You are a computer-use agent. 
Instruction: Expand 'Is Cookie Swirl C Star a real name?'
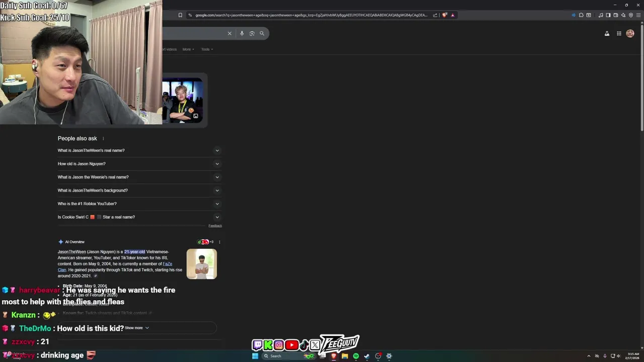pos(139,217)
